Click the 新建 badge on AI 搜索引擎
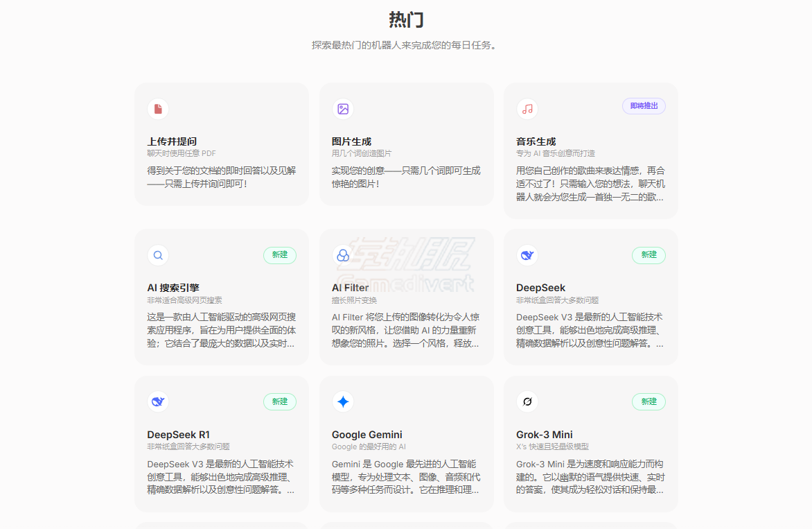The width and height of the screenshot is (812, 529). [x=279, y=255]
